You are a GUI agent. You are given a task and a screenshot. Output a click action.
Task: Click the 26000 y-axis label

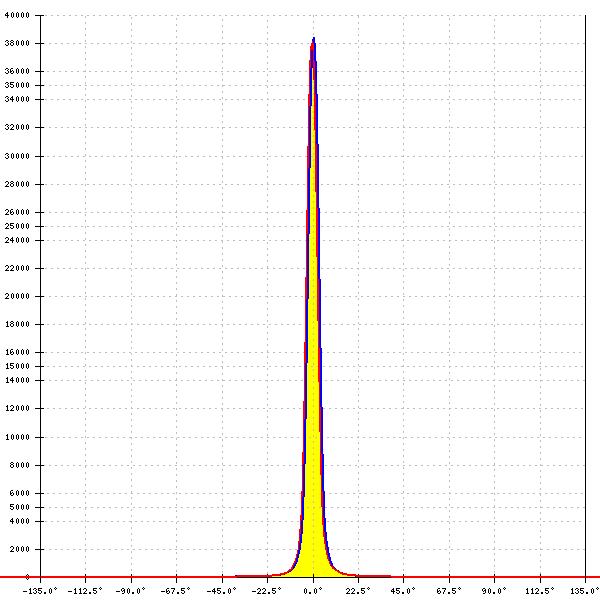point(17,212)
